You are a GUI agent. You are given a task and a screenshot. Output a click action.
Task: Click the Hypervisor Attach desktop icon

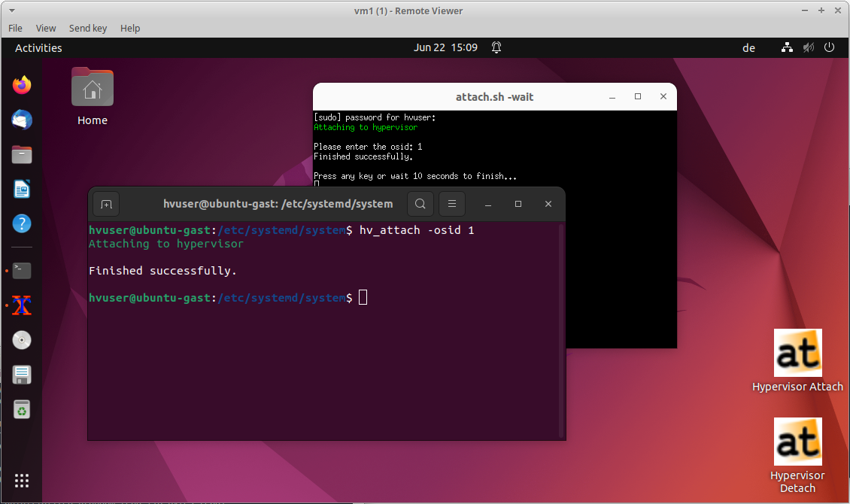pyautogui.click(x=797, y=354)
